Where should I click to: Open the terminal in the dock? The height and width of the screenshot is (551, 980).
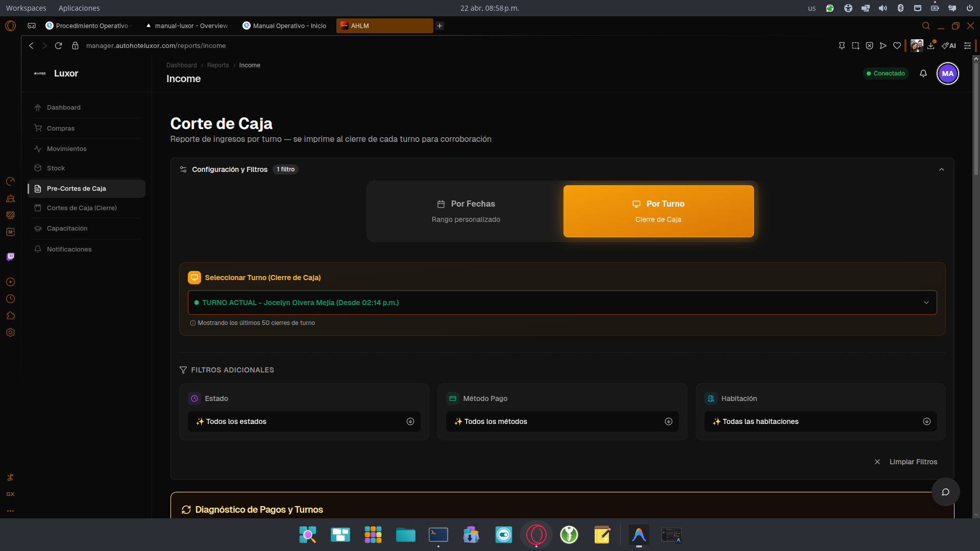pyautogui.click(x=438, y=535)
